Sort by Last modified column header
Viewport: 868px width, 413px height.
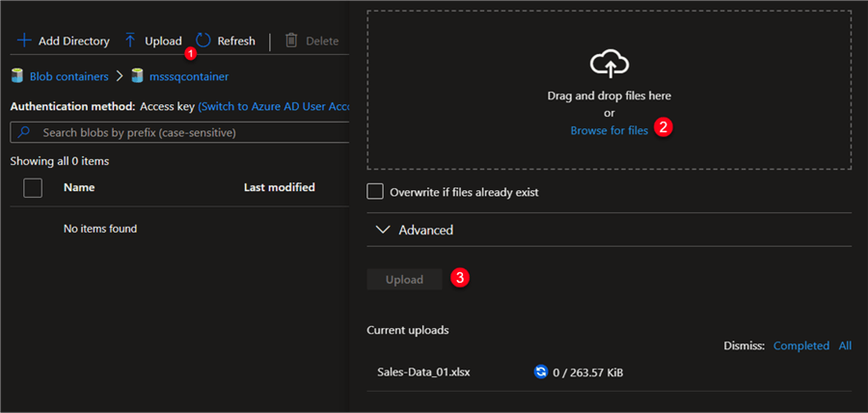pos(280,187)
